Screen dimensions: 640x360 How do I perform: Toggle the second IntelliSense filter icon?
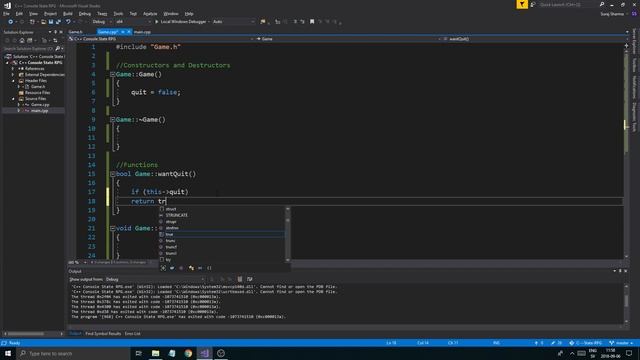click(x=172, y=268)
